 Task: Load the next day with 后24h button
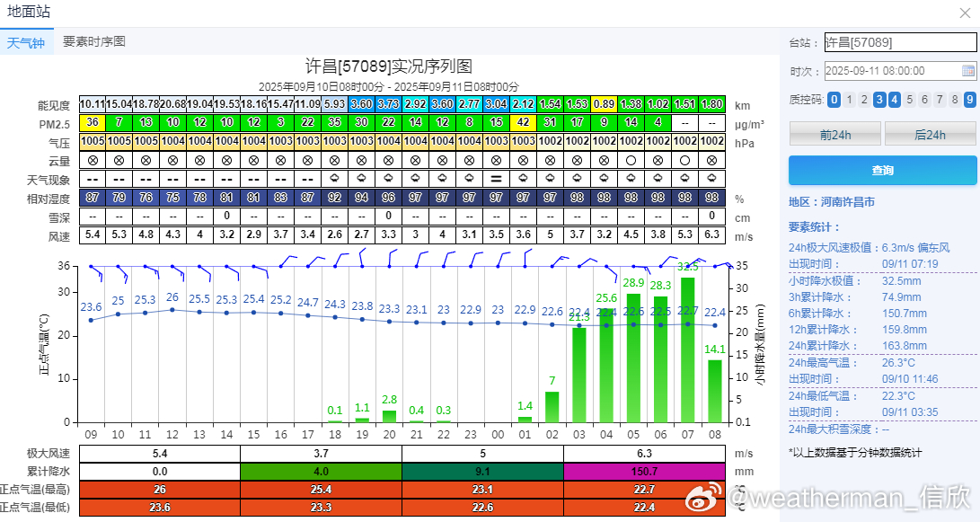click(930, 135)
